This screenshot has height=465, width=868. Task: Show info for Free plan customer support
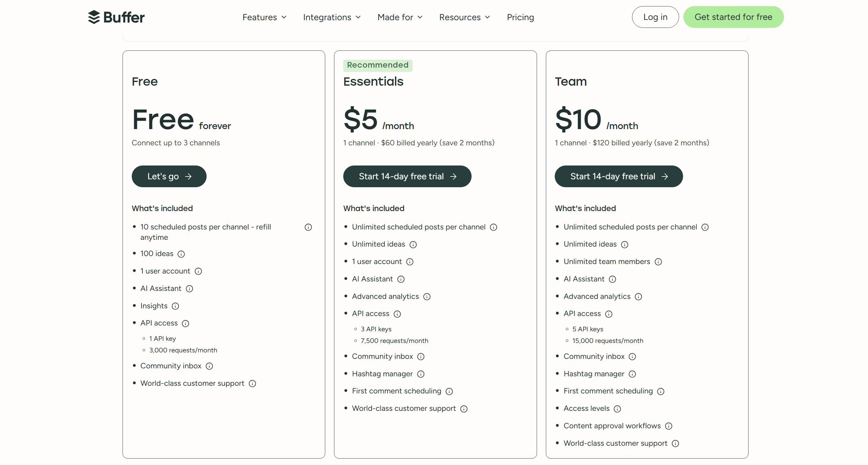[x=252, y=384]
